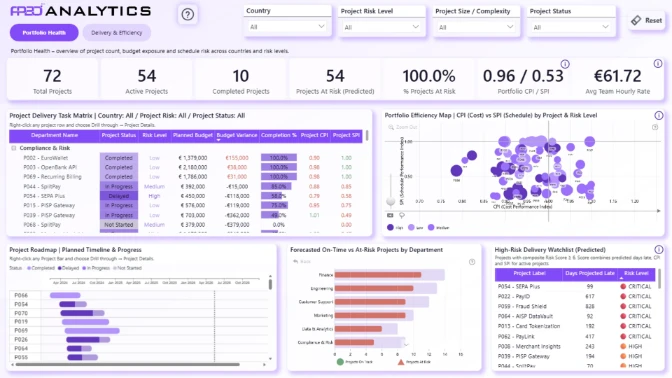
Task: Click the Projects At Risk triangle legend marker
Action: 401,362
